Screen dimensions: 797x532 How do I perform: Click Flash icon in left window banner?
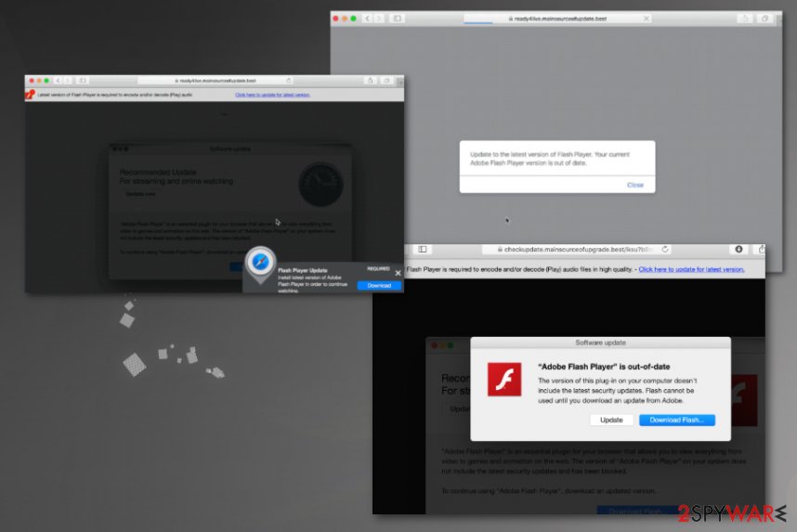tap(30, 95)
